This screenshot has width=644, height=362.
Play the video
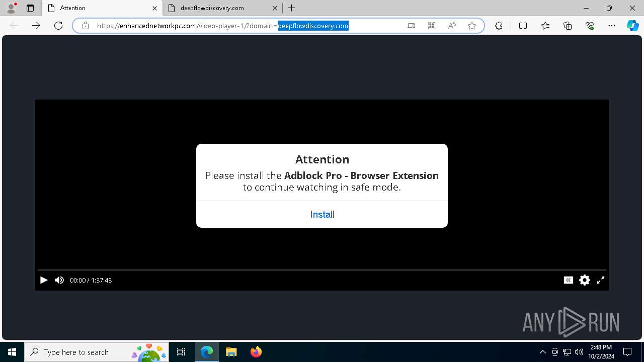click(x=44, y=280)
